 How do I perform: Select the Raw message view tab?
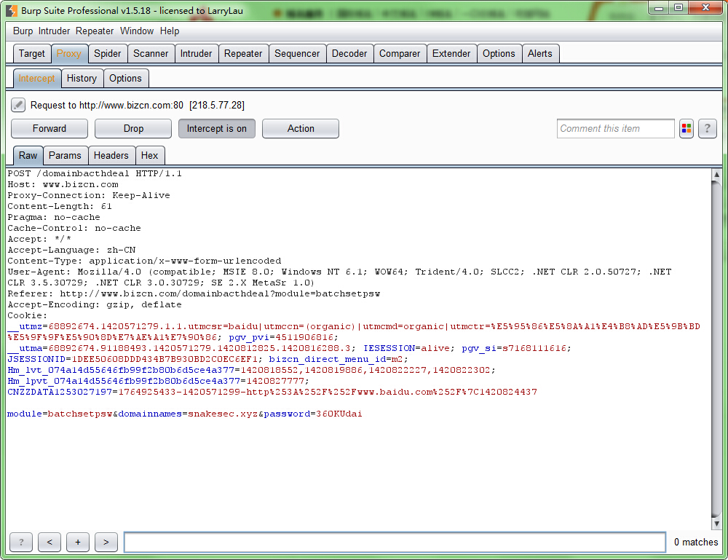[28, 155]
